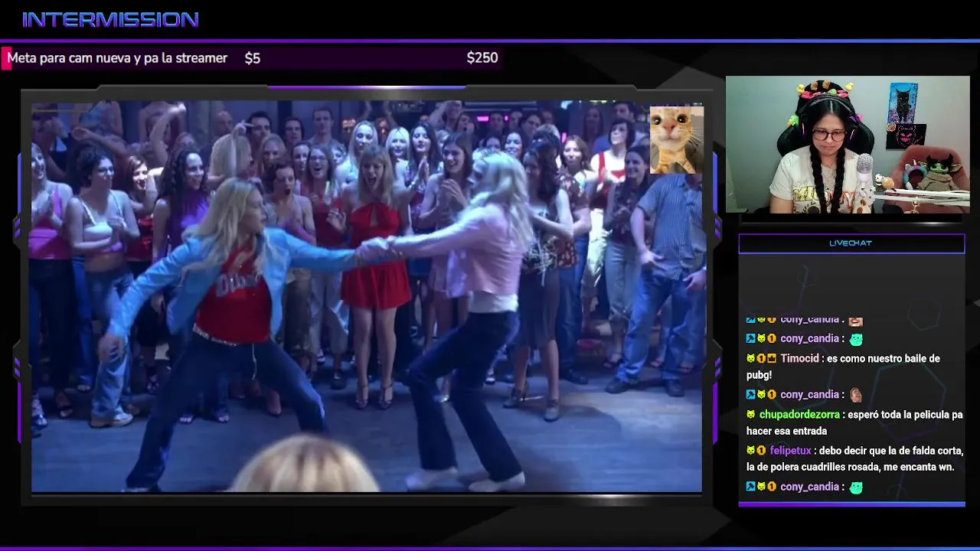
Task: Click the crown badge next to Timocid
Action: click(772, 358)
